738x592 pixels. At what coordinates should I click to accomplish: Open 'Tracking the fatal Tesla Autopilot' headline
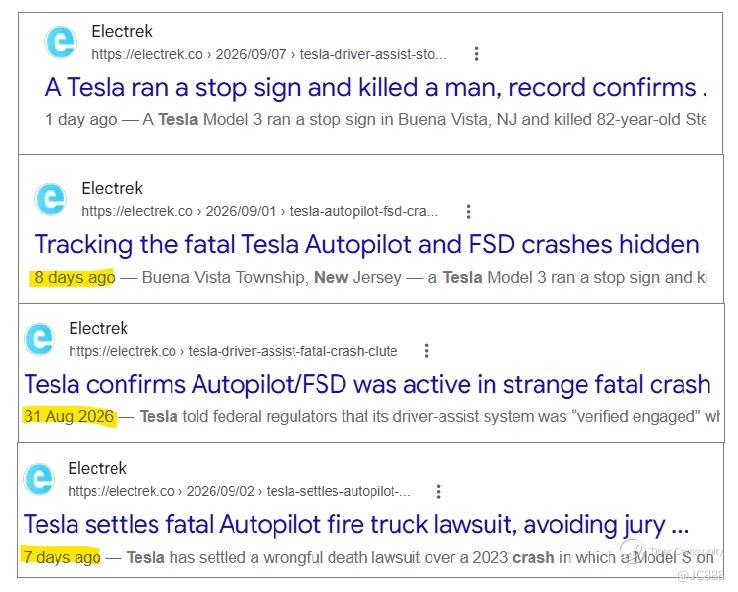point(367,245)
